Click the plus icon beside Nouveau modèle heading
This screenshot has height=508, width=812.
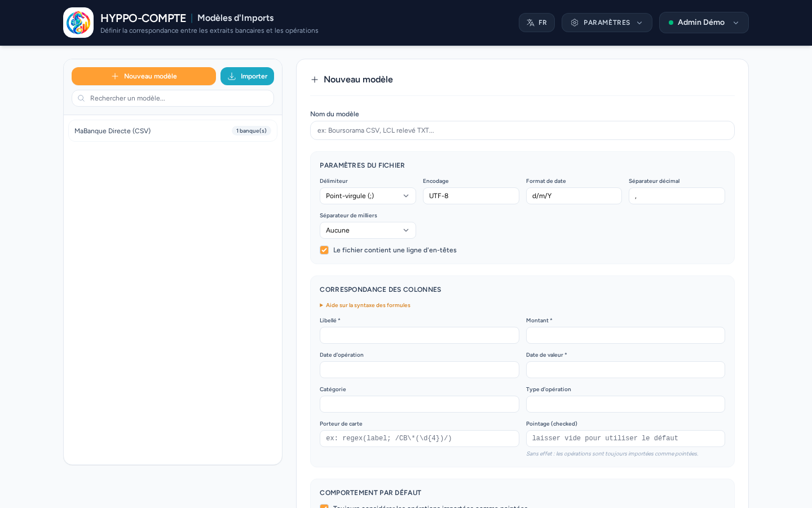pos(315,80)
